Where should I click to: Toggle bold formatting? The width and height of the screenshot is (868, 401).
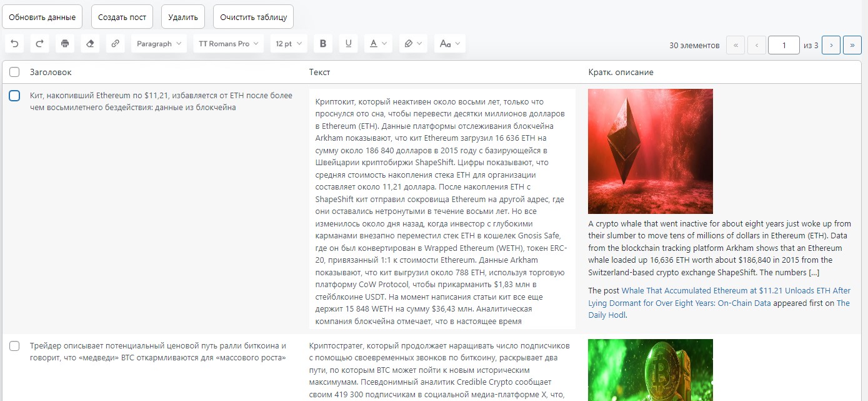[323, 44]
